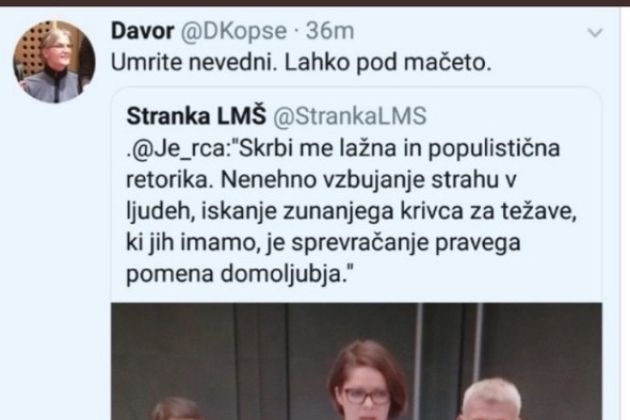The width and height of the screenshot is (630, 420).
Task: Expand the tweet options chevron
Action: click(x=595, y=32)
